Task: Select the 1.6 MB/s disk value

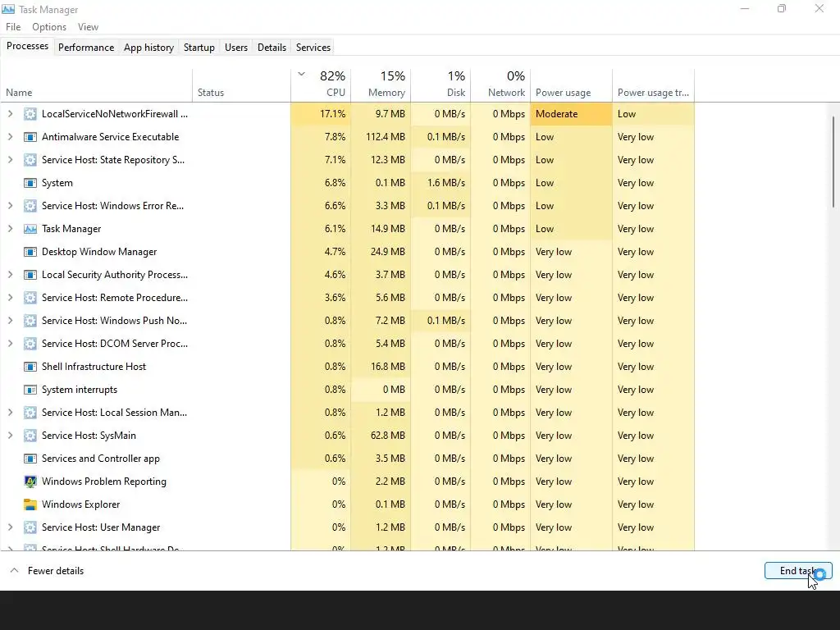Action: [441, 183]
